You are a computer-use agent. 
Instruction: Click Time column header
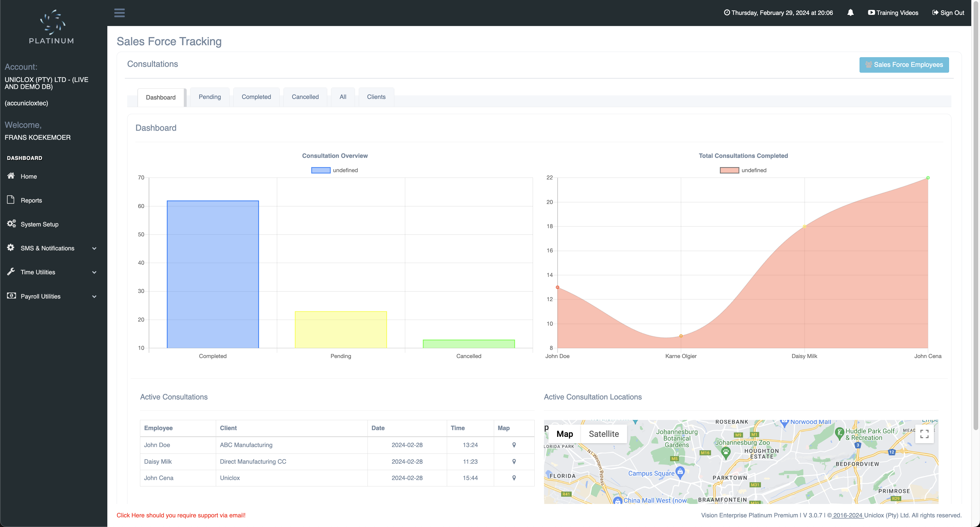[x=470, y=428]
